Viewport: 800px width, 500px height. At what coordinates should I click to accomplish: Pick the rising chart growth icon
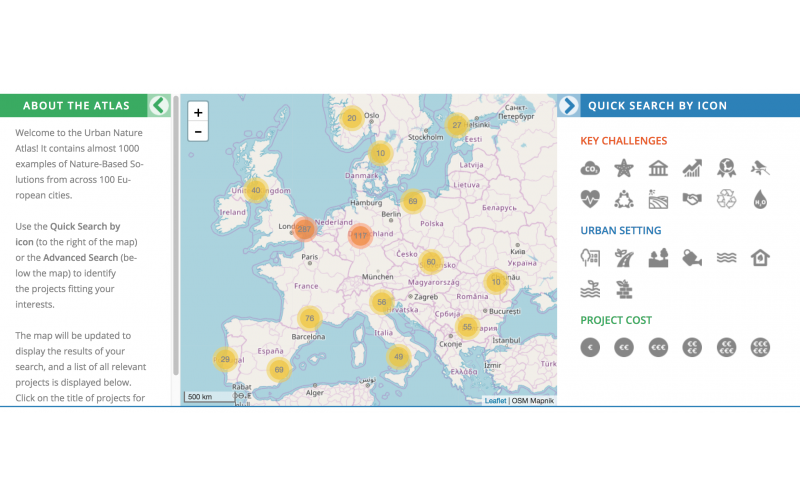point(693,169)
